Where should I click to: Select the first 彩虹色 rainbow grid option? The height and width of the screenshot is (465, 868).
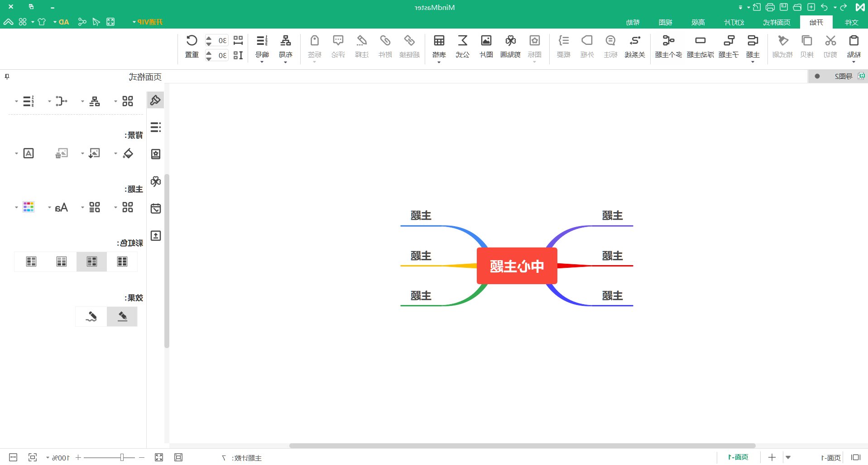tap(122, 262)
